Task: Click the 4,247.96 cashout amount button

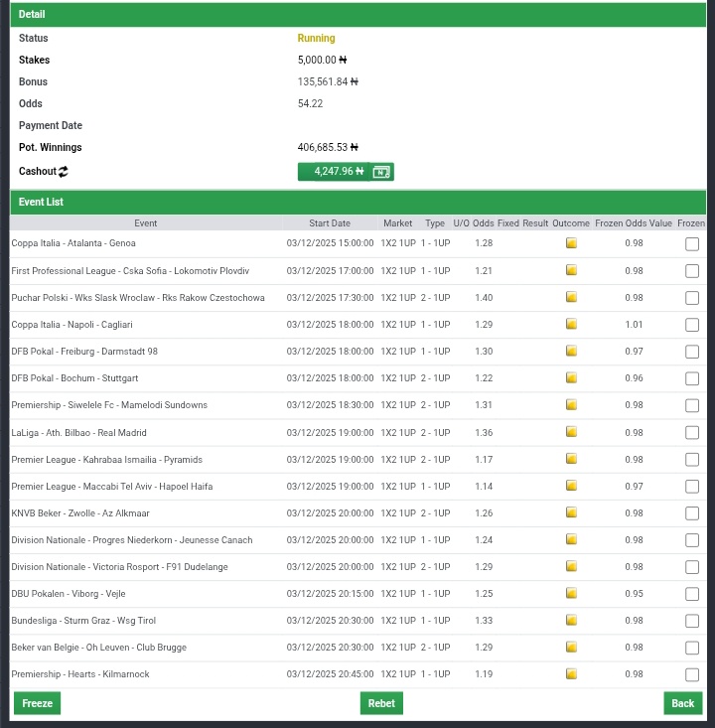Action: 334,172
